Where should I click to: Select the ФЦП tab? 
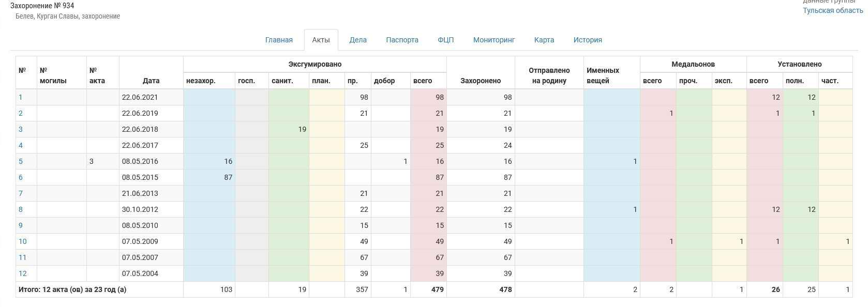point(445,40)
